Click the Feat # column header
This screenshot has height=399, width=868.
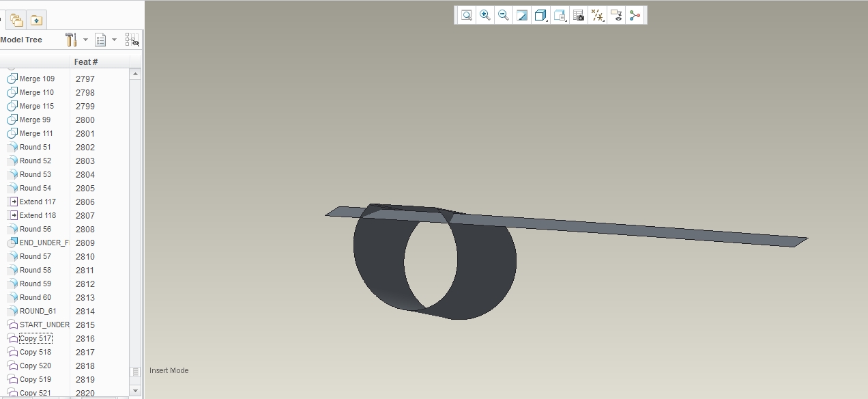[x=86, y=61]
